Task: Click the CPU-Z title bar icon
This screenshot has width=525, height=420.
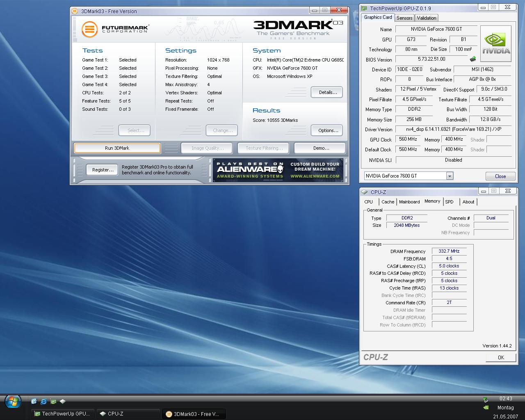Action: [x=364, y=192]
